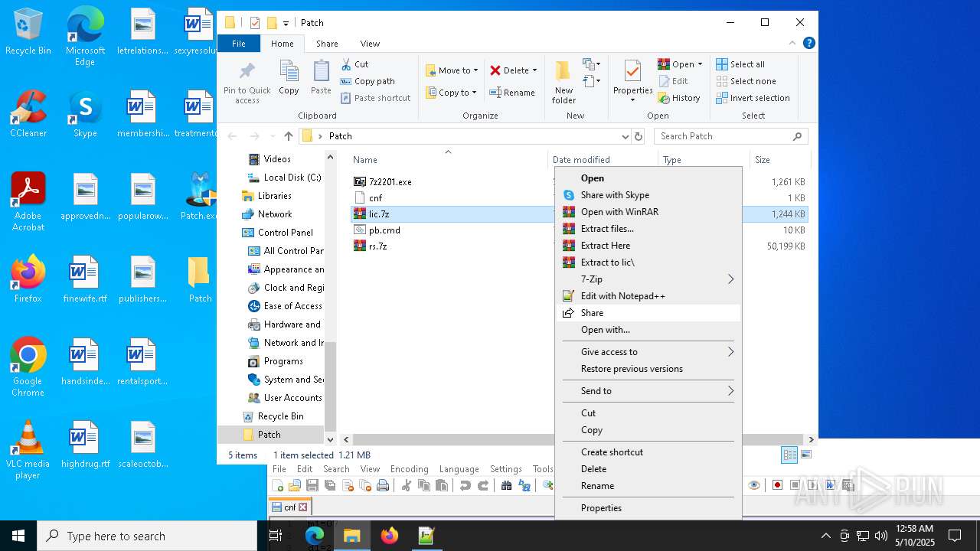Click the Cut scissors icon in ribbon
Viewport: 980px width, 551px height.
pyautogui.click(x=346, y=64)
